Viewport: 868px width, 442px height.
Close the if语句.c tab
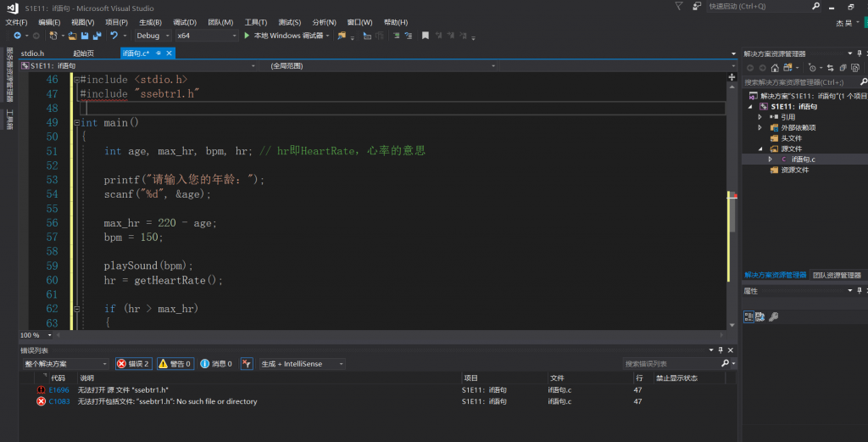click(169, 53)
